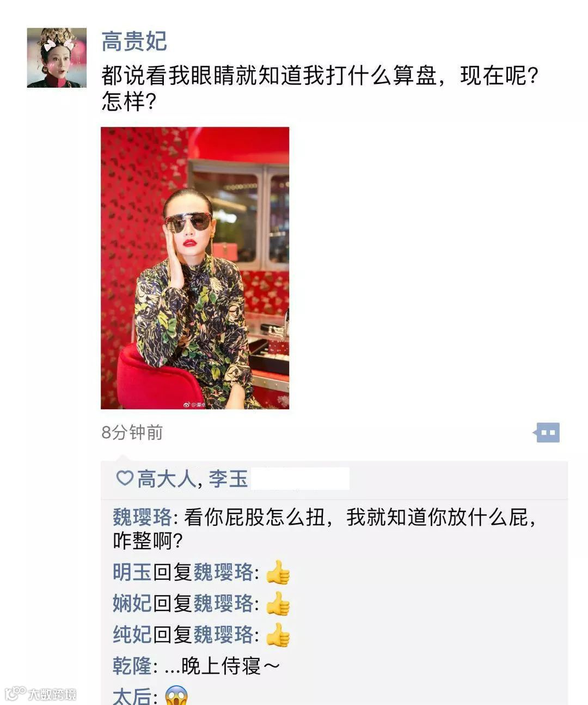Open 魏璎珞's profile from her comment
The height and width of the screenshot is (705, 588).
pos(142,517)
